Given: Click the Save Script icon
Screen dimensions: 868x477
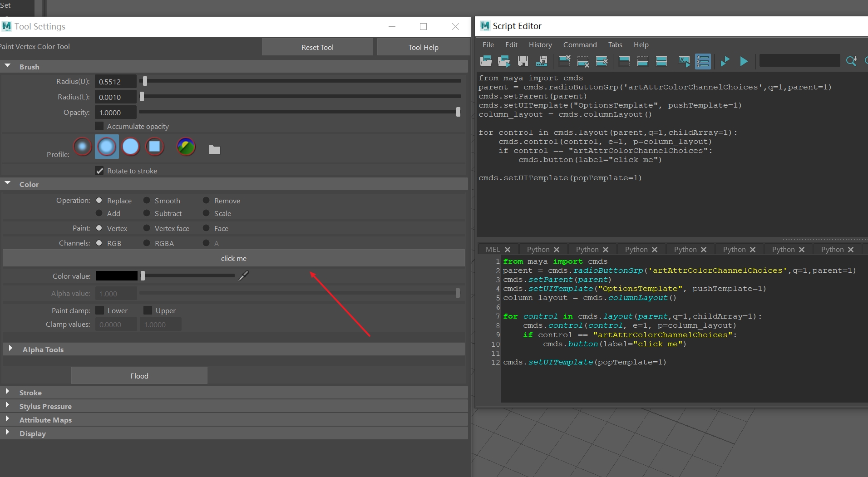Looking at the screenshot, I should click(523, 61).
